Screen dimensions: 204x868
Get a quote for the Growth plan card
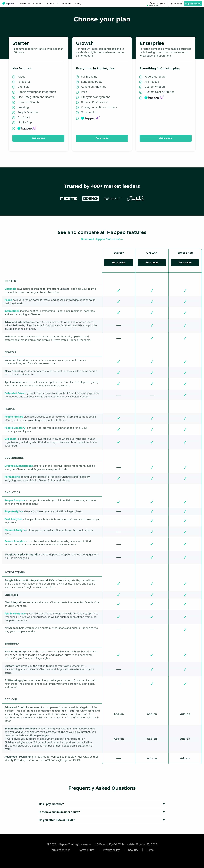[102, 138]
